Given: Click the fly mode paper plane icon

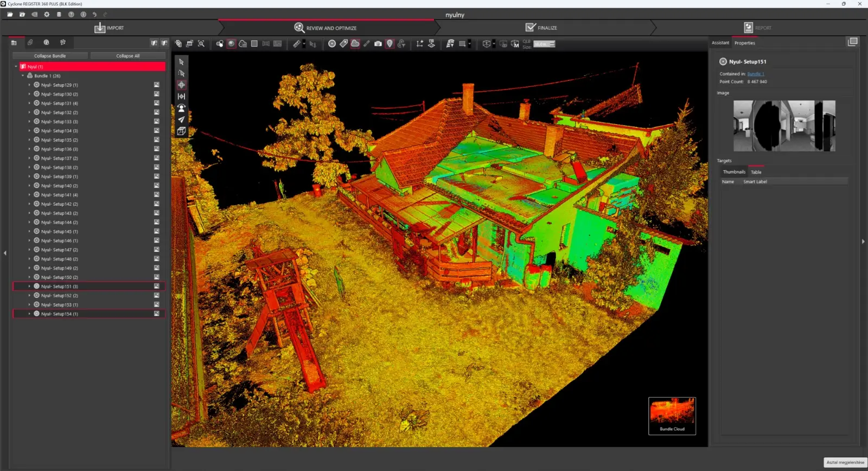Looking at the screenshot, I should pyautogui.click(x=181, y=119).
